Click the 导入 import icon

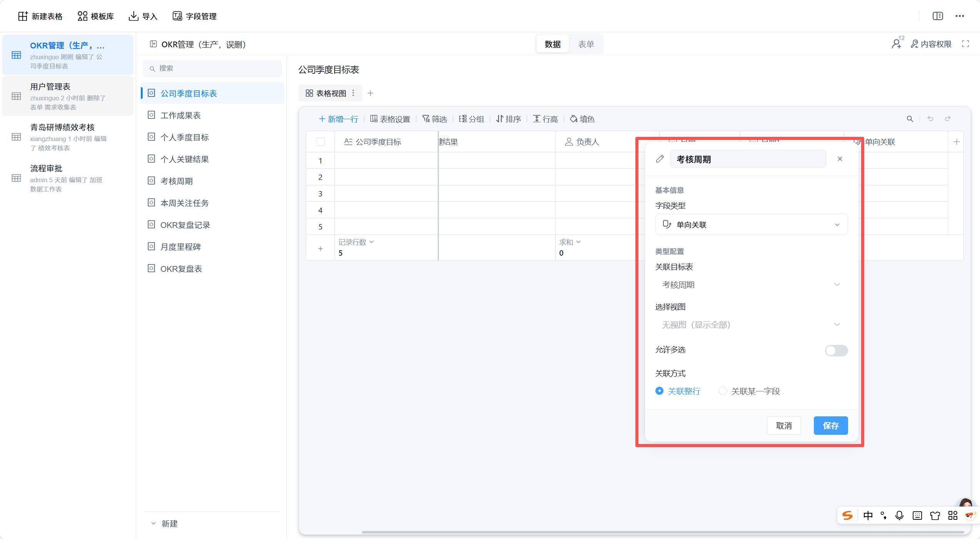(x=133, y=16)
